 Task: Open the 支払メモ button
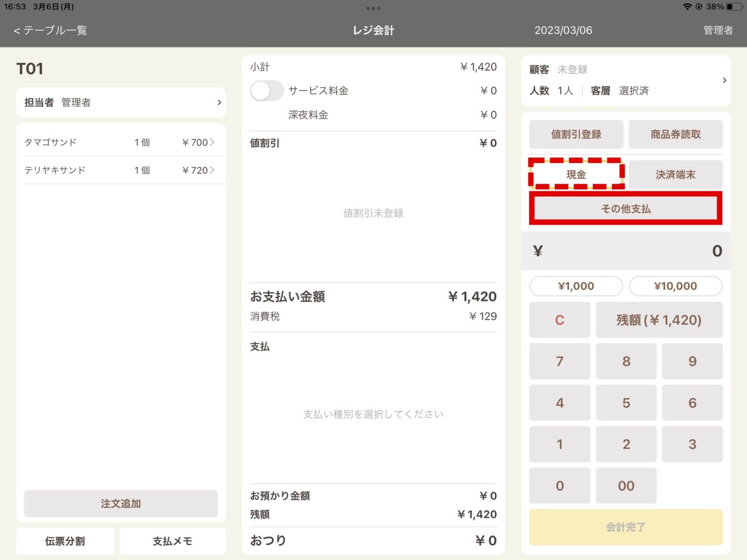pyautogui.click(x=172, y=541)
